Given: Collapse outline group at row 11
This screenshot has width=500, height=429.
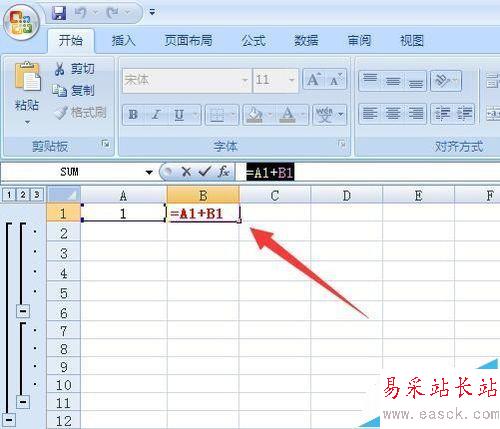Looking at the screenshot, I should tap(23, 402).
